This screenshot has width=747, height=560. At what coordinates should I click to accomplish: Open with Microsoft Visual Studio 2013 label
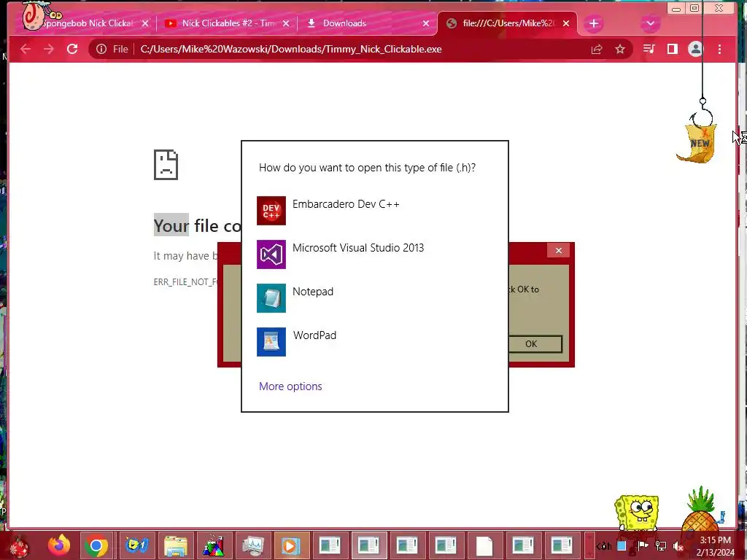click(358, 248)
